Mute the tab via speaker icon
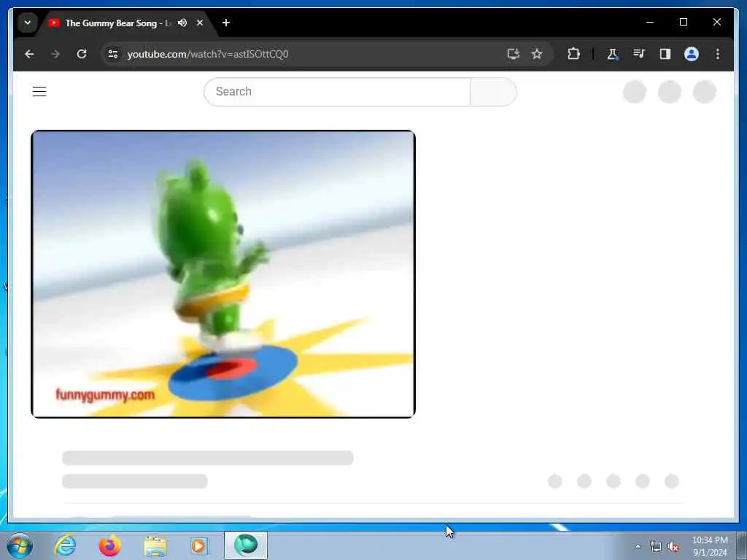747x560 pixels. click(182, 23)
